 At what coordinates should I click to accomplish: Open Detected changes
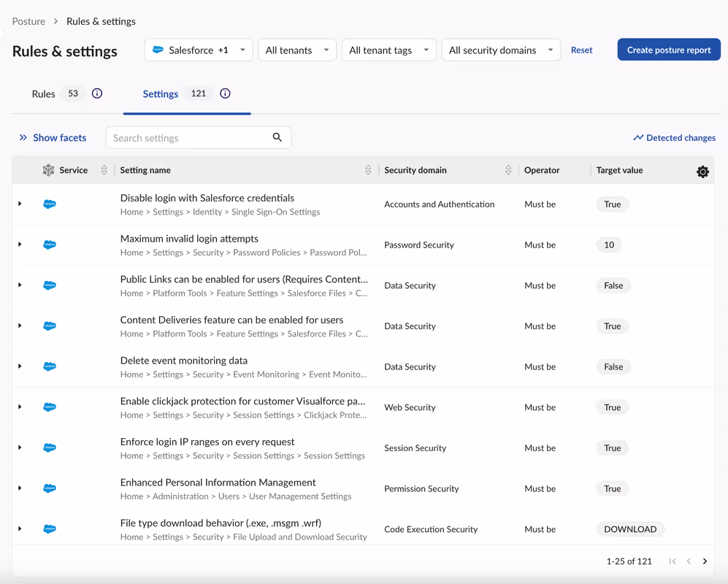[674, 138]
